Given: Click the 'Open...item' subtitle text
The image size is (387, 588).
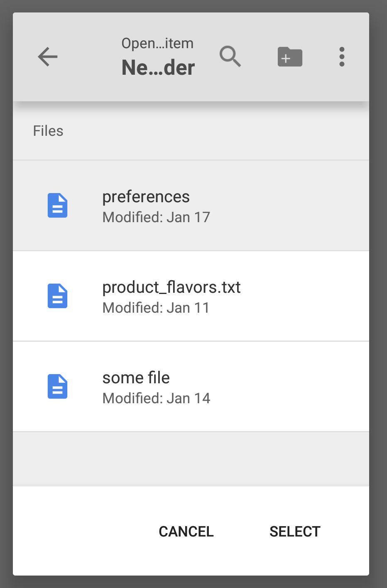Looking at the screenshot, I should [x=157, y=44].
